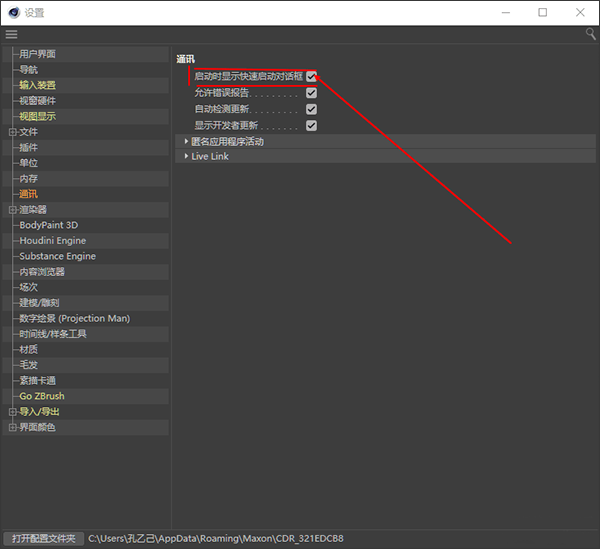Select the Go ZBrush settings entry
Image resolution: width=600 pixels, height=549 pixels.
(x=42, y=396)
